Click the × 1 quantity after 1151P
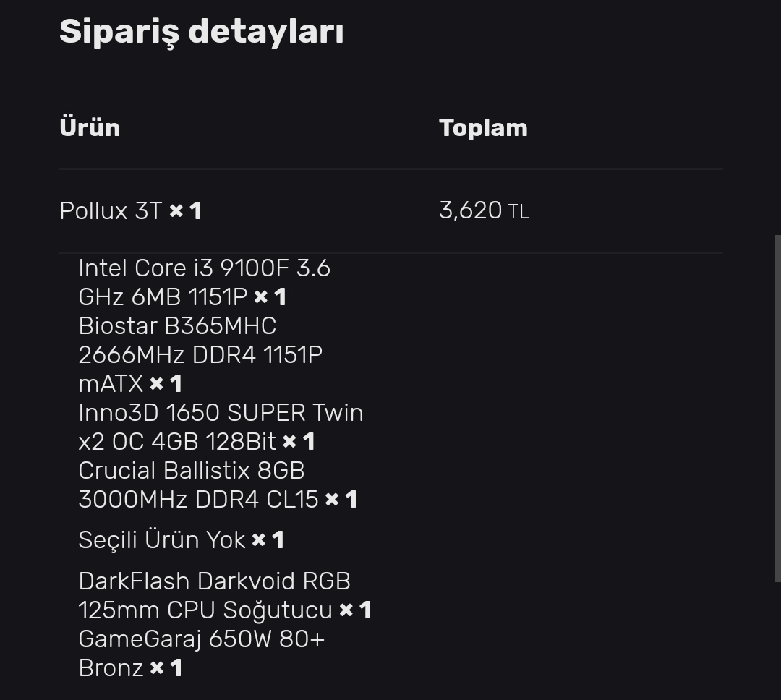Viewport: 781px width, 700px height. (270, 297)
